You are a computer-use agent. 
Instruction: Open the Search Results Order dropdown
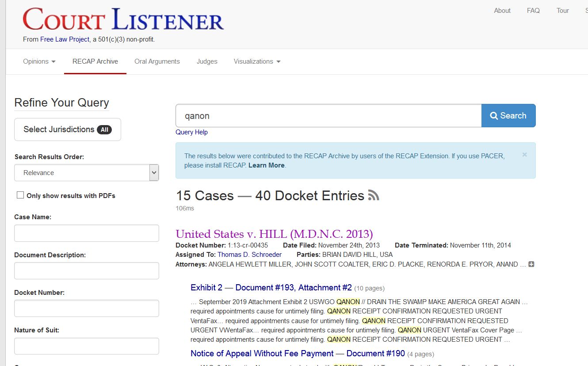click(x=87, y=172)
